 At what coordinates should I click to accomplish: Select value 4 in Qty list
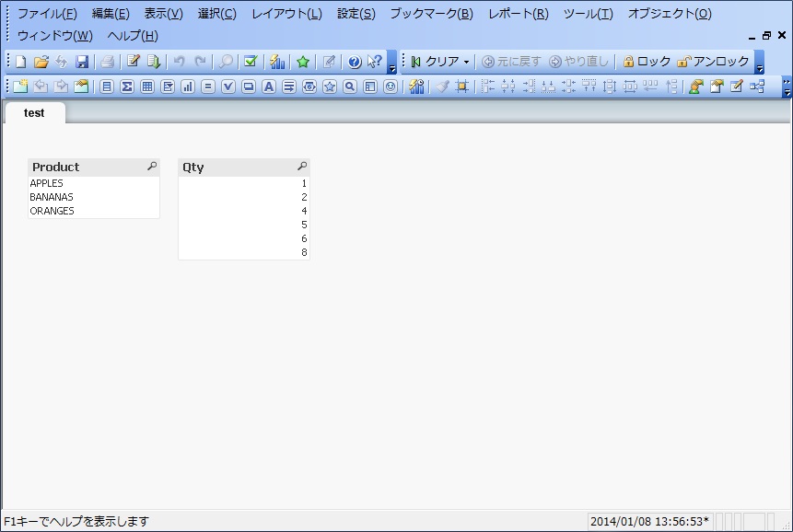click(x=244, y=211)
